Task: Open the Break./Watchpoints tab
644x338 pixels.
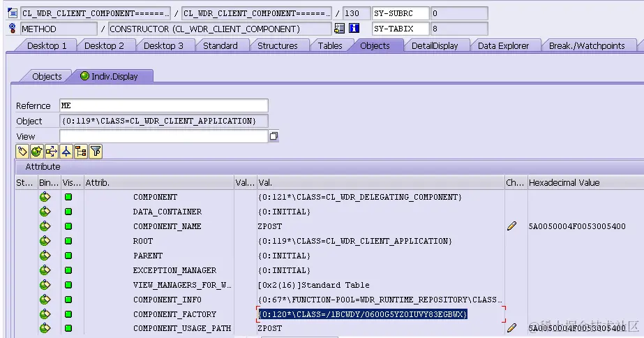Action: [x=587, y=45]
